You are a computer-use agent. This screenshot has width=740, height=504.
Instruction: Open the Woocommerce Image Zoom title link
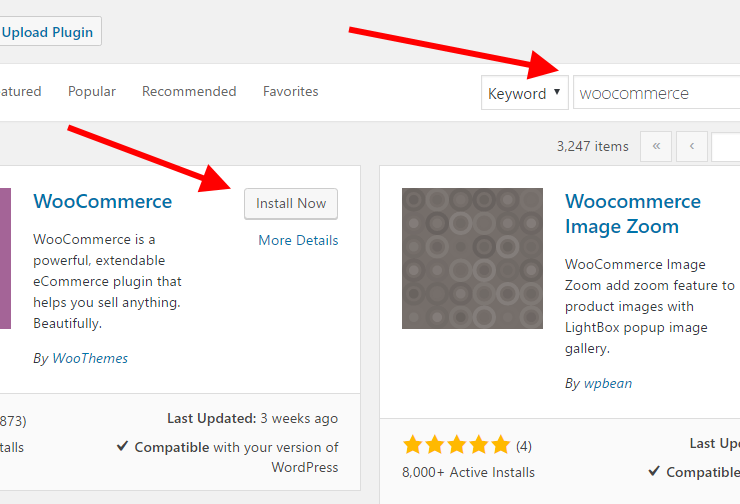(x=633, y=214)
